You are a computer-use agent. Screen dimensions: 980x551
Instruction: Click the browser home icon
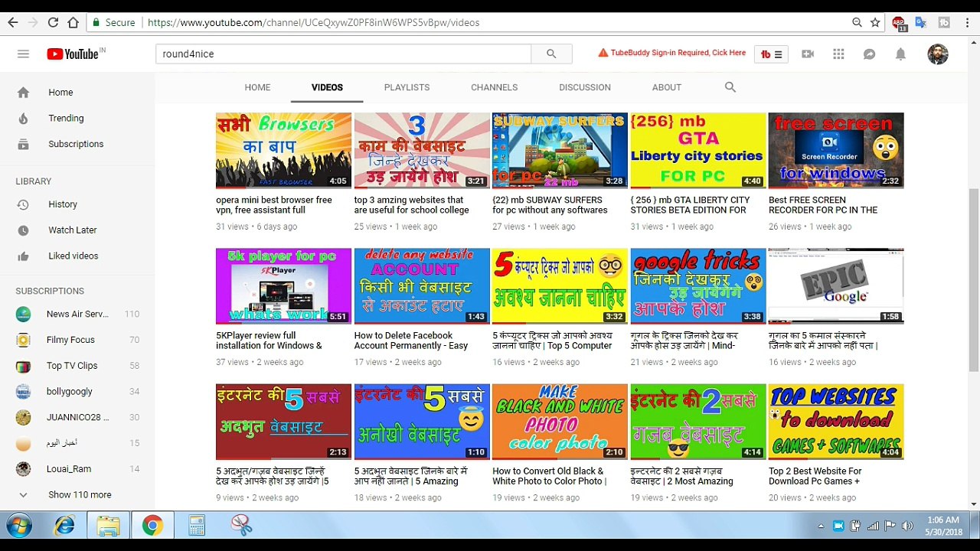point(73,22)
